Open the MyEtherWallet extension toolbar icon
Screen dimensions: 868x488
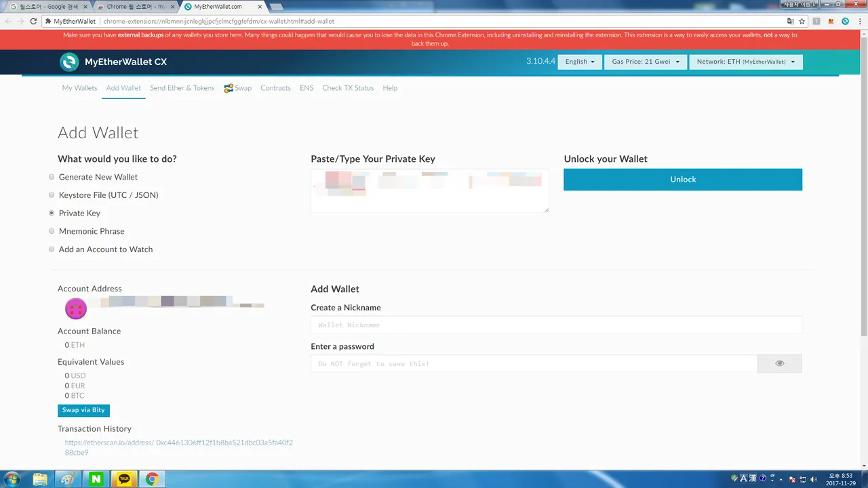(x=846, y=21)
